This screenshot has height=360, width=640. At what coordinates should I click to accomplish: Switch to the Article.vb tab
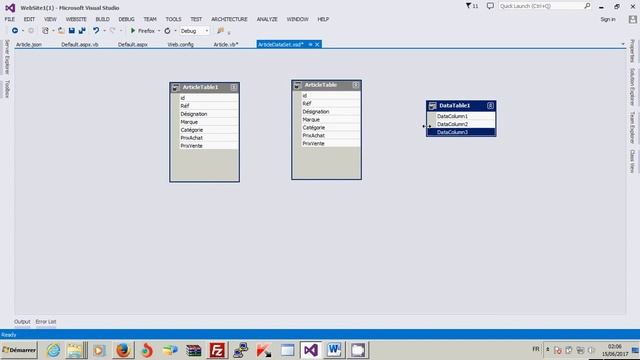[x=226, y=44]
